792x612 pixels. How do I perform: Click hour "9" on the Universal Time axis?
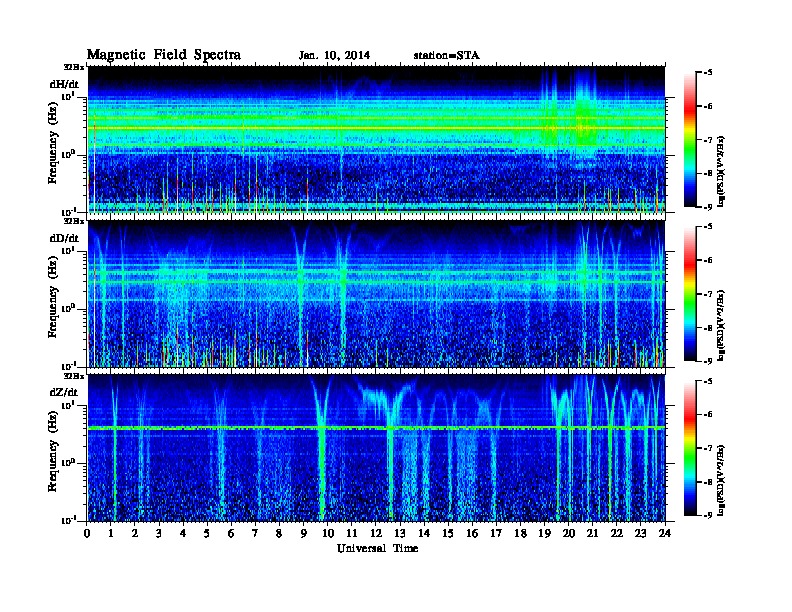click(304, 533)
